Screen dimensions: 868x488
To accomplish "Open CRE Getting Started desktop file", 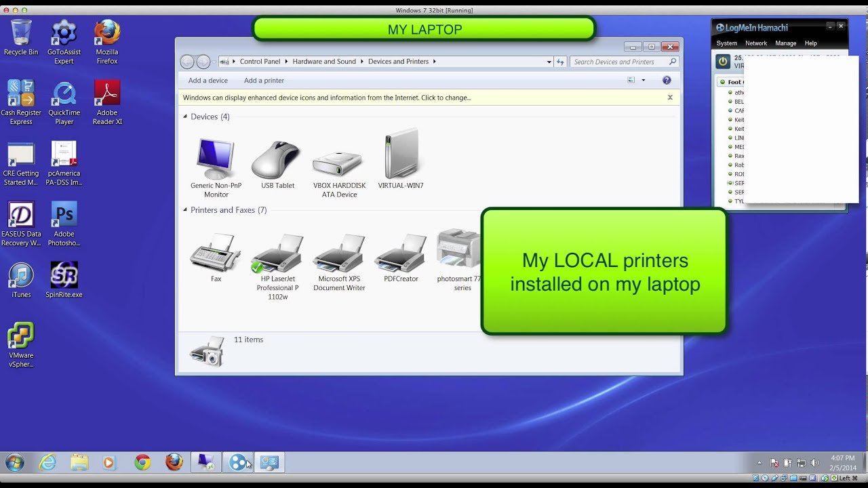I will (x=21, y=163).
